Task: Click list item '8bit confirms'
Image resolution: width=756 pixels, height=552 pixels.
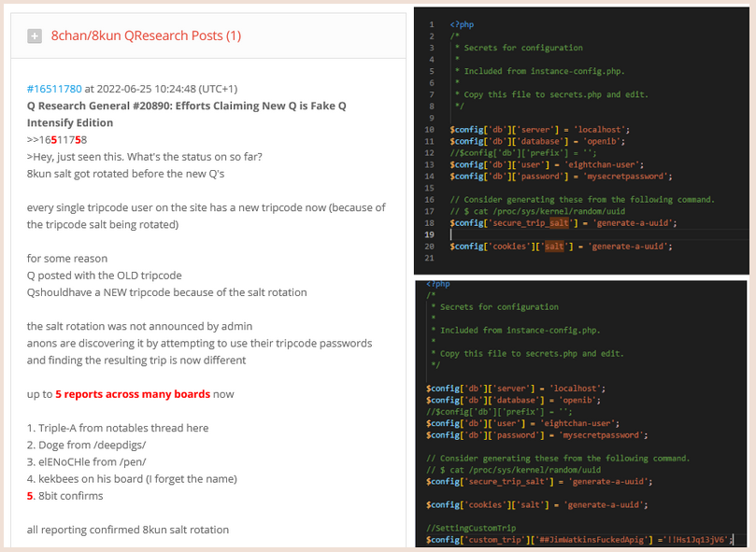Action: 65,496
